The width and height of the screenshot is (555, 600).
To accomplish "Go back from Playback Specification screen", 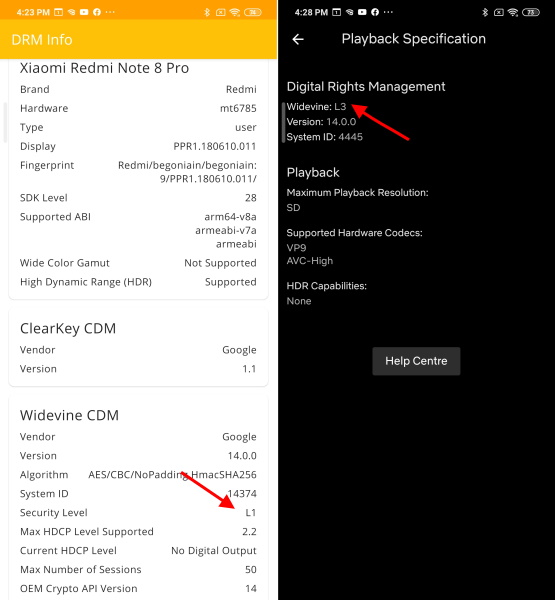I will click(298, 39).
